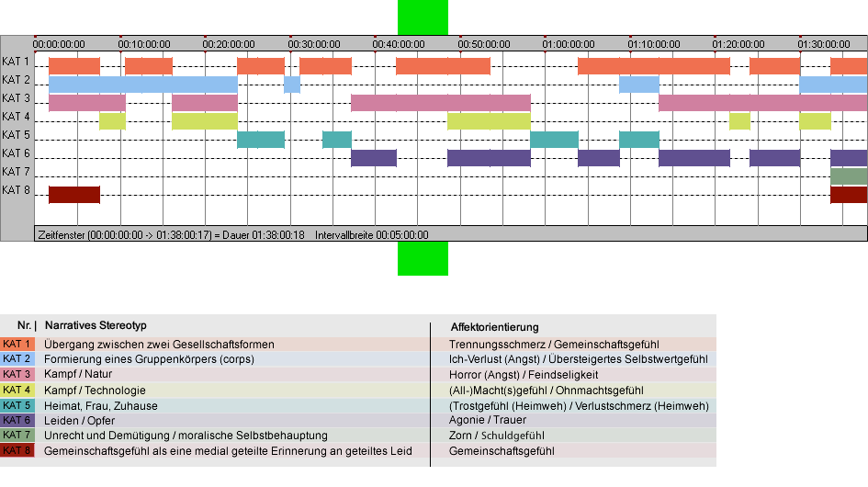Click the 'Affektorientierung' column header
868x487 pixels.
click(x=494, y=327)
